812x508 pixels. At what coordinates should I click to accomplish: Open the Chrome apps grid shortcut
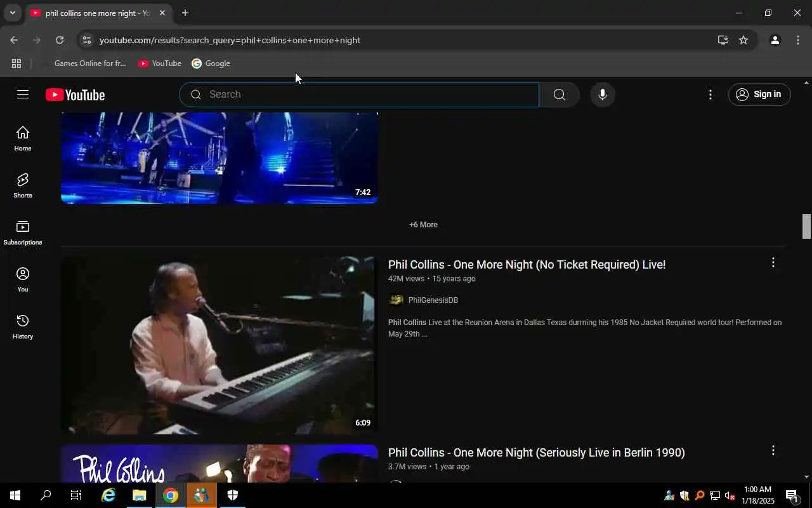click(x=16, y=63)
